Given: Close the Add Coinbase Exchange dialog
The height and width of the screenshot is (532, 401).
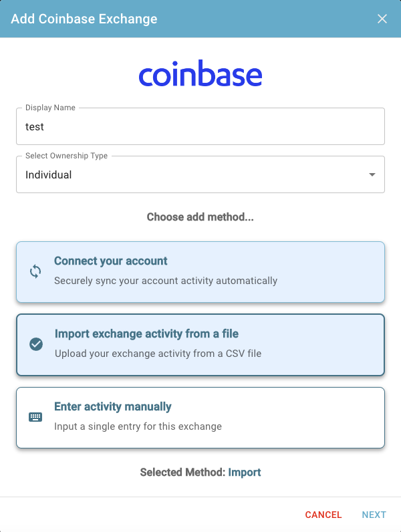Looking at the screenshot, I should pyautogui.click(x=382, y=19).
